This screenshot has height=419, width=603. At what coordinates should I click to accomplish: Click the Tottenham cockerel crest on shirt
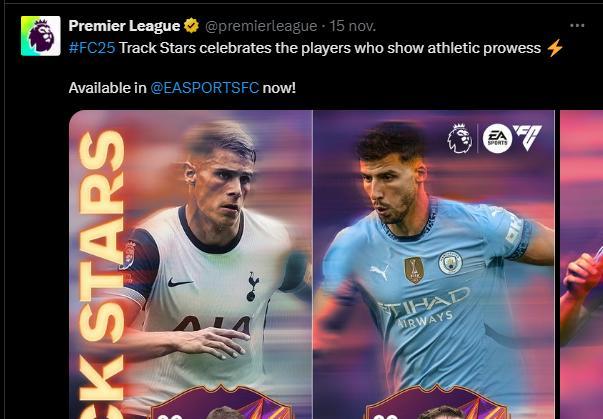click(x=252, y=286)
